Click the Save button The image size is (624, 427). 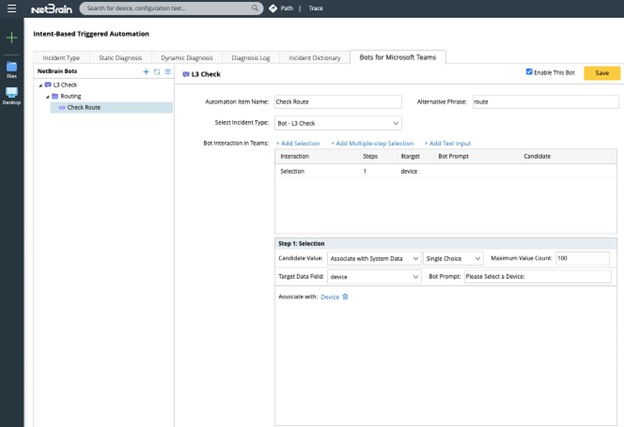602,73
